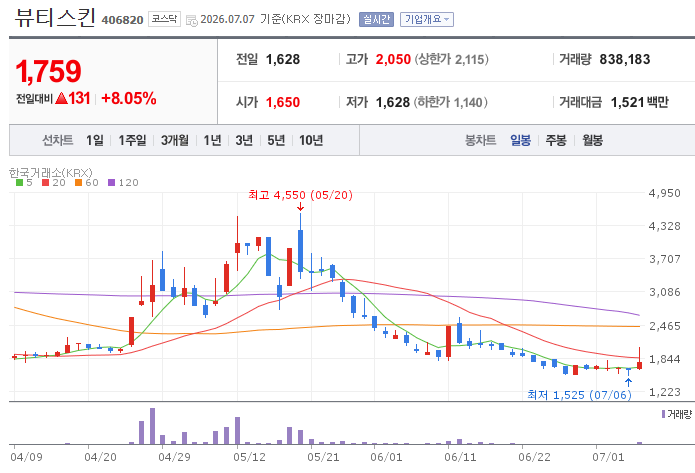The width and height of the screenshot is (695, 473).
Task: Click the calendar icon beside the date
Action: (x=191, y=20)
